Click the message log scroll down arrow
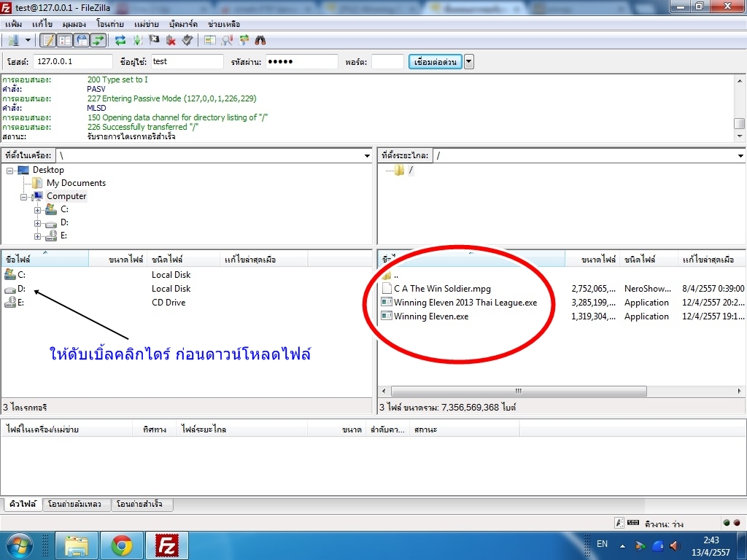This screenshot has height=560, width=747. (740, 136)
